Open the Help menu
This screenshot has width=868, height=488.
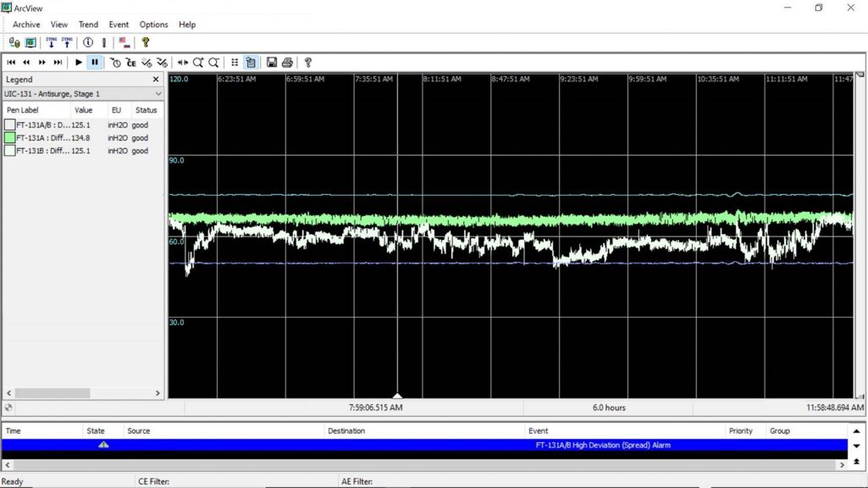[x=187, y=25]
